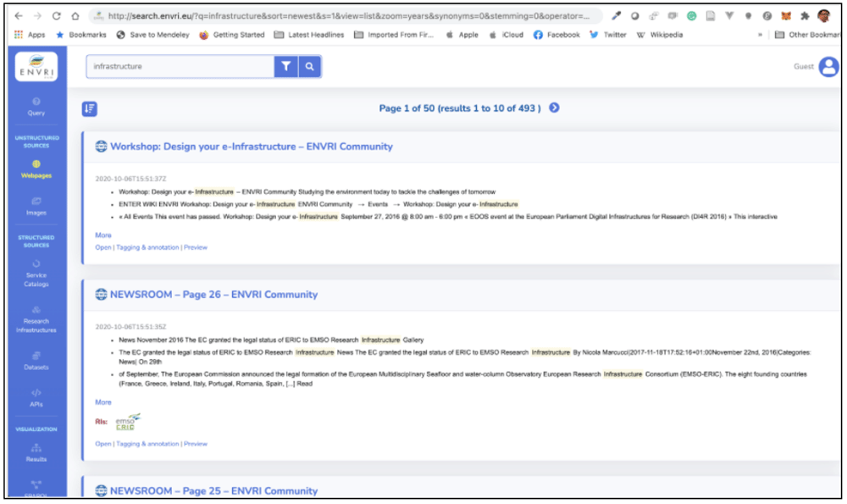
Task: Open Workshop: Design your e-Infrastructure result
Action: (x=252, y=147)
